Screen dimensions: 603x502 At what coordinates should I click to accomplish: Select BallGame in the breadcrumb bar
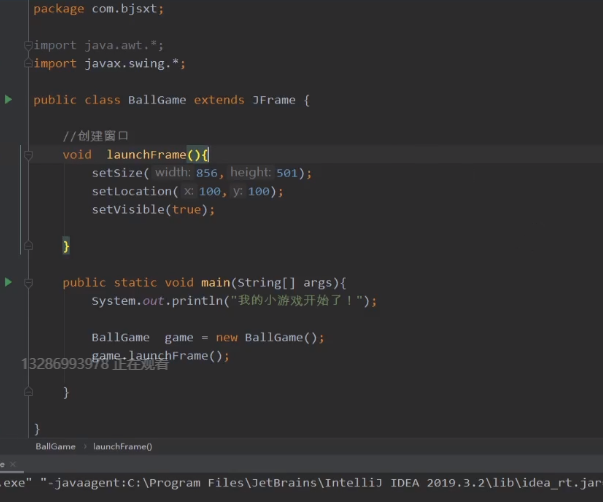click(55, 447)
